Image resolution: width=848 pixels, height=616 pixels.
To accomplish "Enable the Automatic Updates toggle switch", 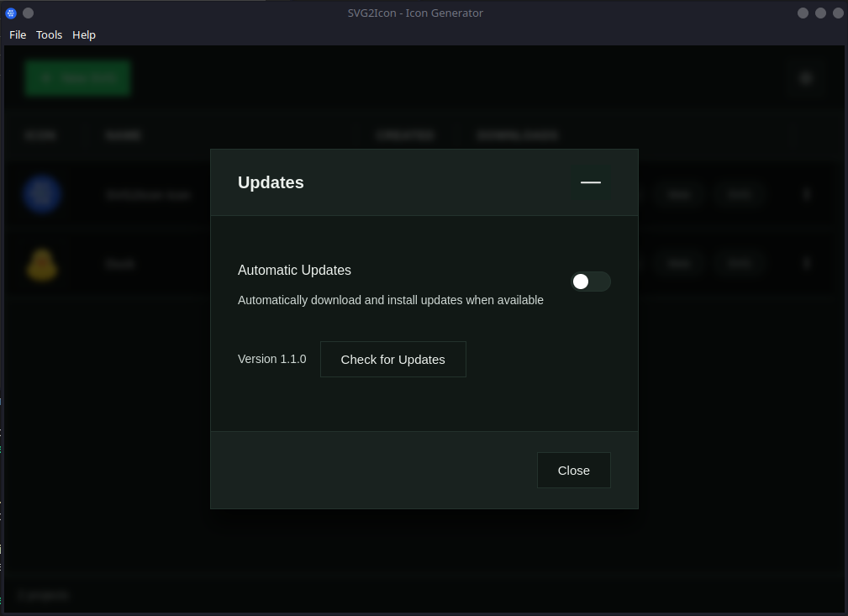I will coord(590,282).
